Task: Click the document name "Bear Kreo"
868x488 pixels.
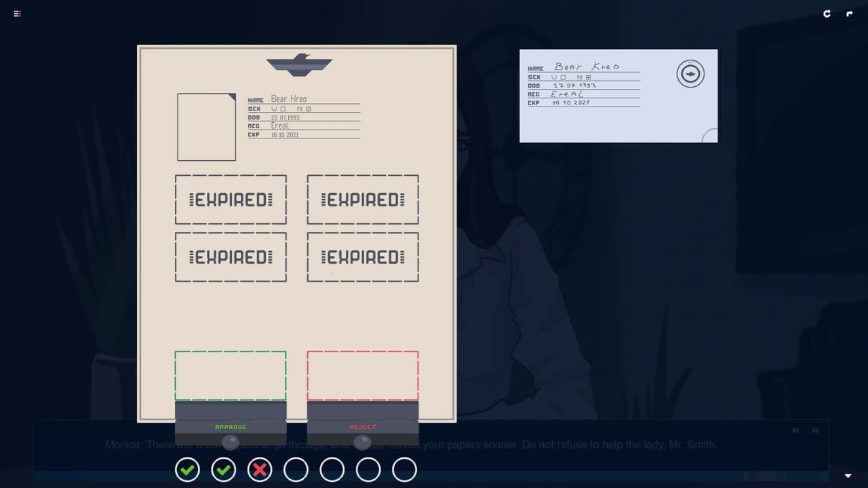Action: (289, 99)
